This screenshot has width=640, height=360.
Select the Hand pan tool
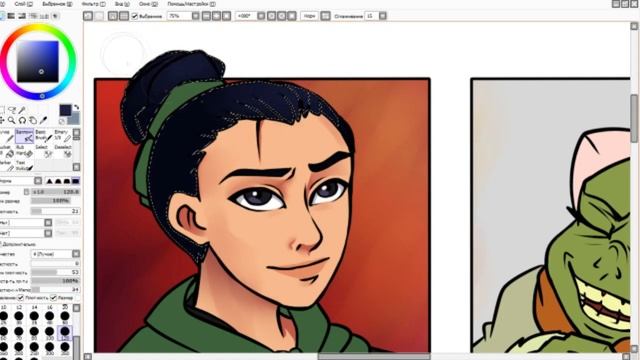pos(33,120)
